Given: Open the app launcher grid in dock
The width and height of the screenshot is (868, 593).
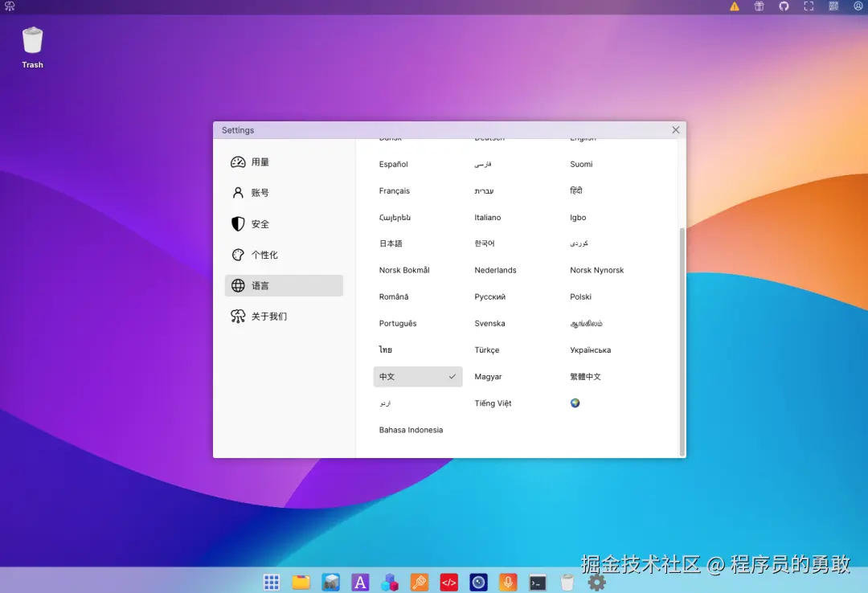Looking at the screenshot, I should pos(271,581).
